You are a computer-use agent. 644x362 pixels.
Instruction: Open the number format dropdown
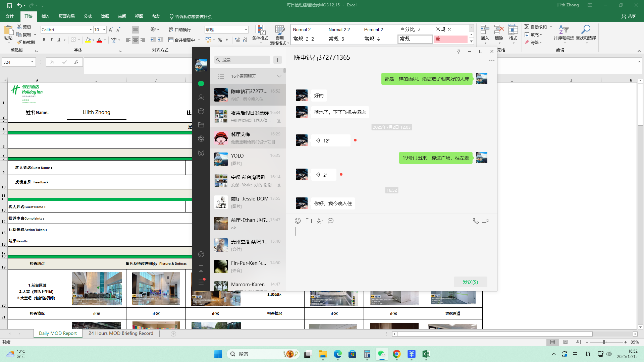click(246, 29)
